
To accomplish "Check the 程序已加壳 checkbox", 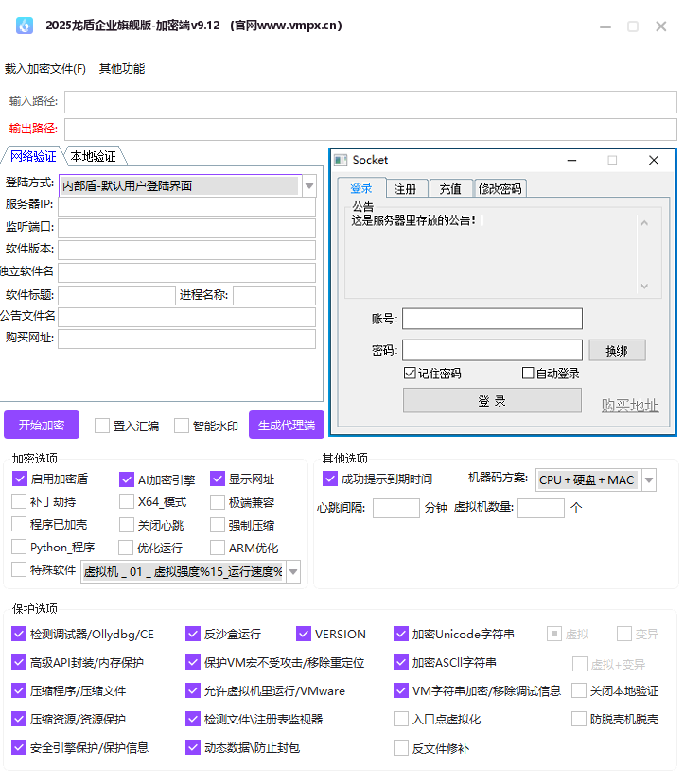I will pyautogui.click(x=19, y=524).
